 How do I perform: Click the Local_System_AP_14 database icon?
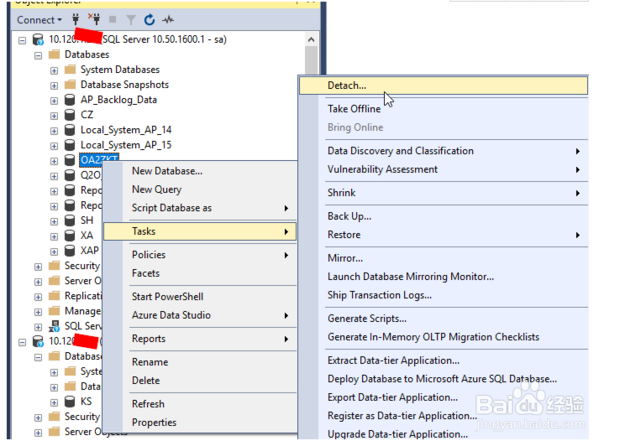pos(70,130)
